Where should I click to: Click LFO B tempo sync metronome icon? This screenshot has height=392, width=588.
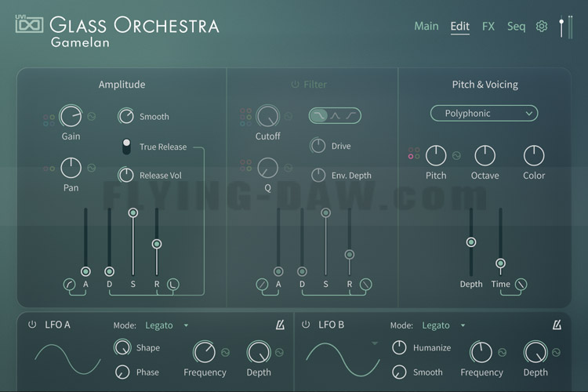(557, 325)
